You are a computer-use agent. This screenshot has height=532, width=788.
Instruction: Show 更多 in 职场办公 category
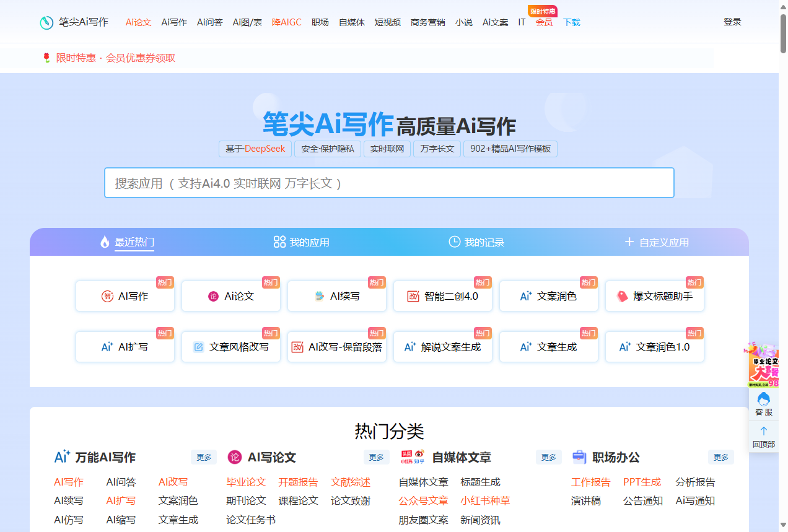(720, 457)
